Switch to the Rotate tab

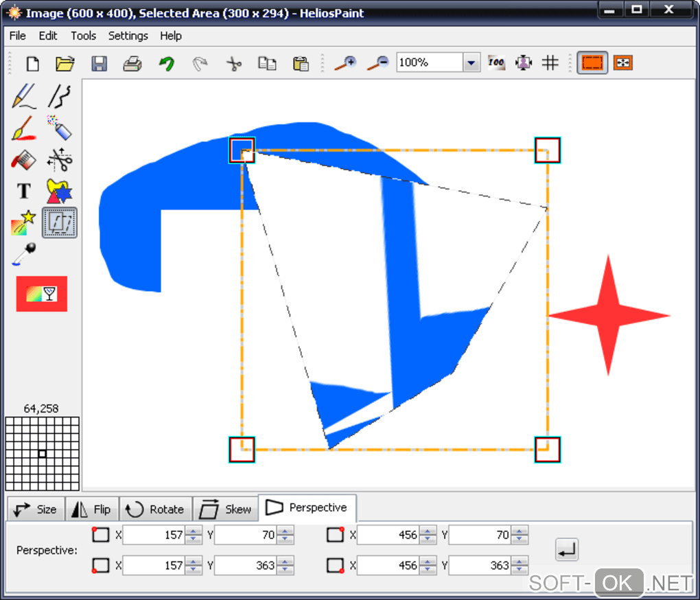point(156,509)
